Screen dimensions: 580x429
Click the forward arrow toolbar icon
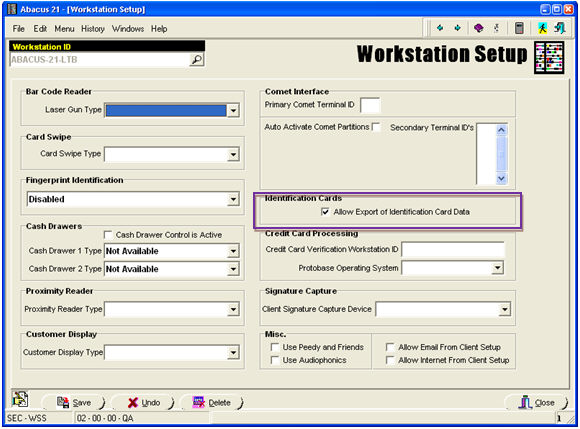click(458, 28)
